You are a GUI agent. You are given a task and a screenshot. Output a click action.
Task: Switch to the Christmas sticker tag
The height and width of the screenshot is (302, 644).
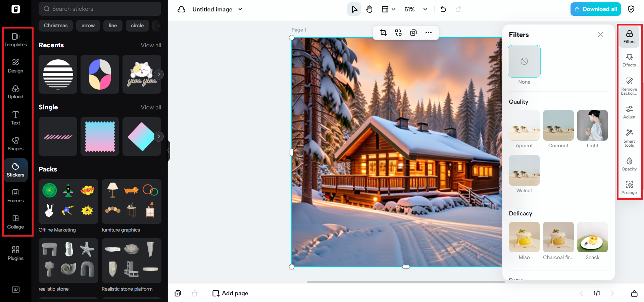55,25
